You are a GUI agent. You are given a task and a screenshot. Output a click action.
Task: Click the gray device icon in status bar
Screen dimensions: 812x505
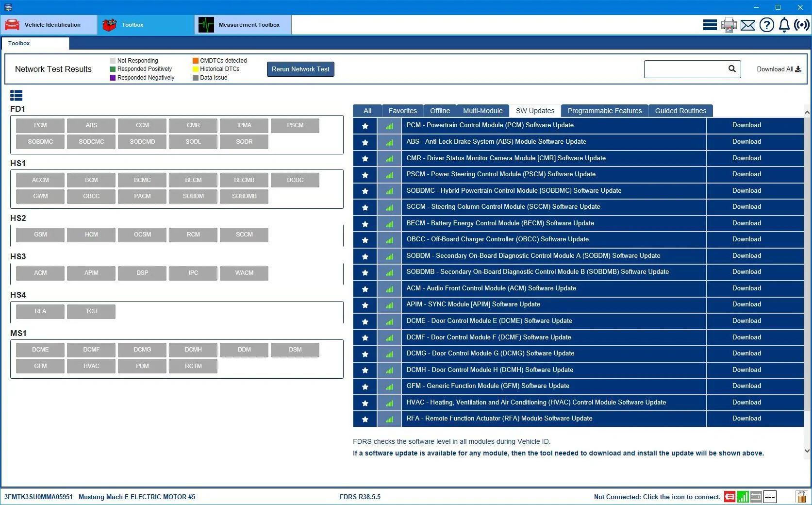pyautogui.click(x=756, y=496)
